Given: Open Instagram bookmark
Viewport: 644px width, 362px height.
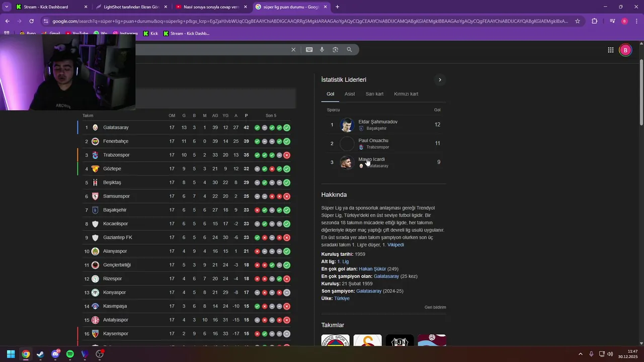Looking at the screenshot, I should click(125, 34).
